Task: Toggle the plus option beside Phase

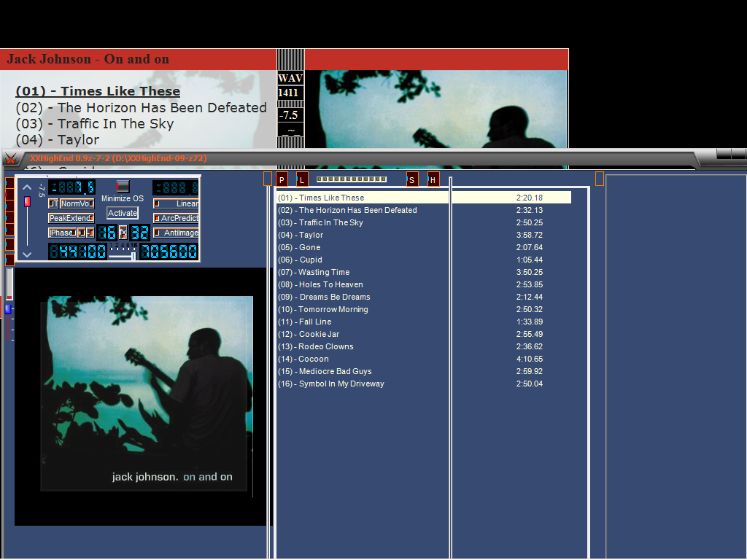Action: coord(82,233)
